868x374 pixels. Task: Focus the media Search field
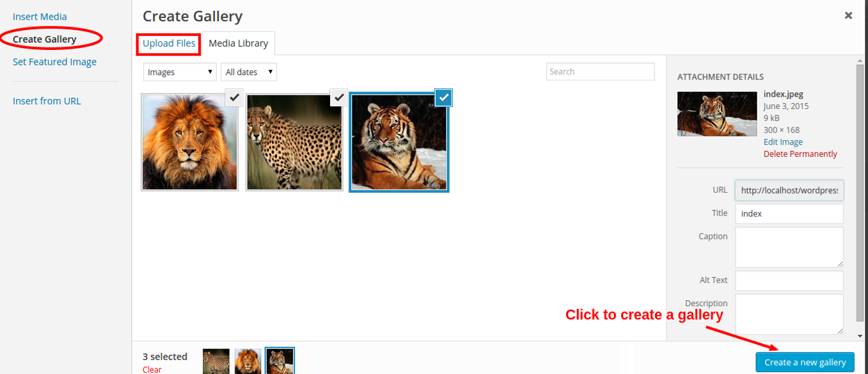(601, 72)
